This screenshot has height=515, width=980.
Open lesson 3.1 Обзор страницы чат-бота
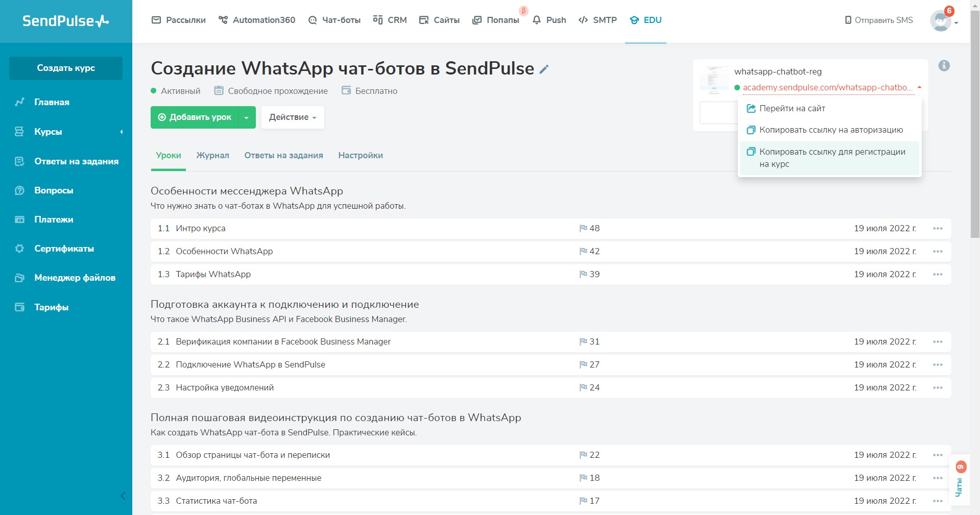coord(551,455)
